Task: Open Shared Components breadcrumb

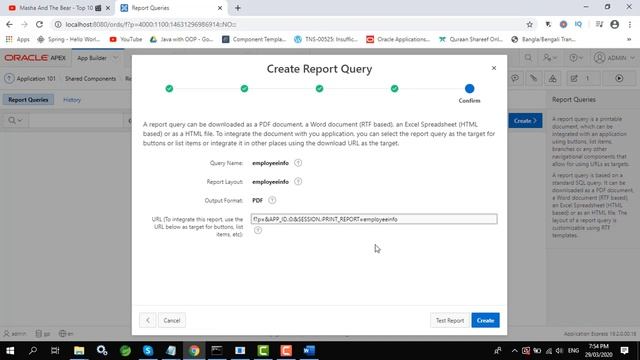Action: pos(90,78)
